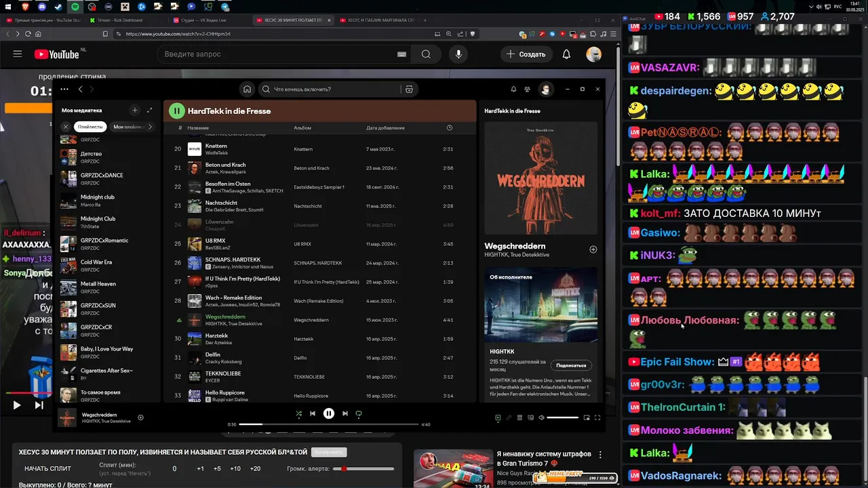The image size is (868, 488).
Task: Pause playlist with green HardTekk header button
Action: tap(177, 111)
